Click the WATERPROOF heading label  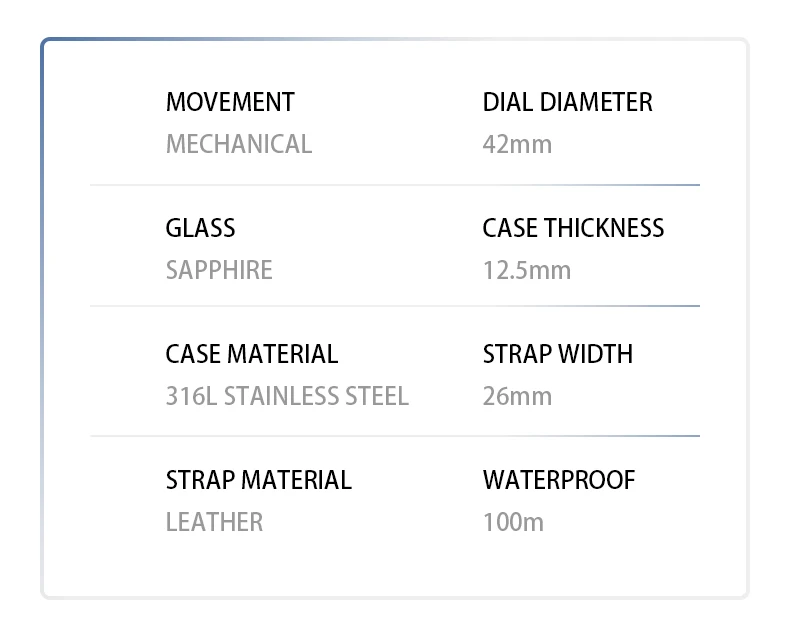pyautogui.click(x=559, y=480)
